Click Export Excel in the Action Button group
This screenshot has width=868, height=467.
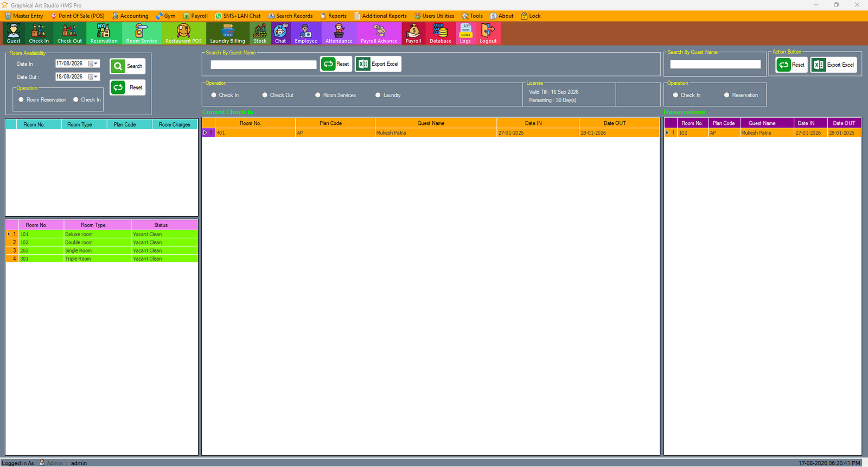(x=834, y=65)
